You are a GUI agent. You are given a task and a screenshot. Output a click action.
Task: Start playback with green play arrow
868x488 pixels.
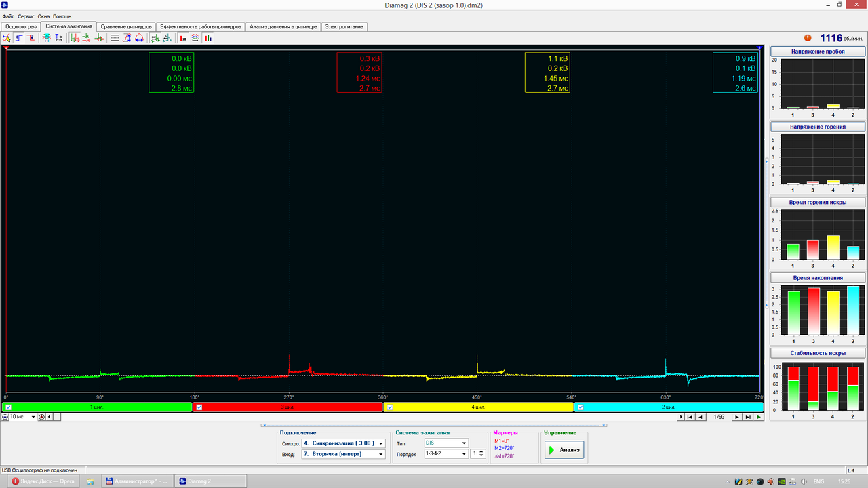[x=759, y=417]
